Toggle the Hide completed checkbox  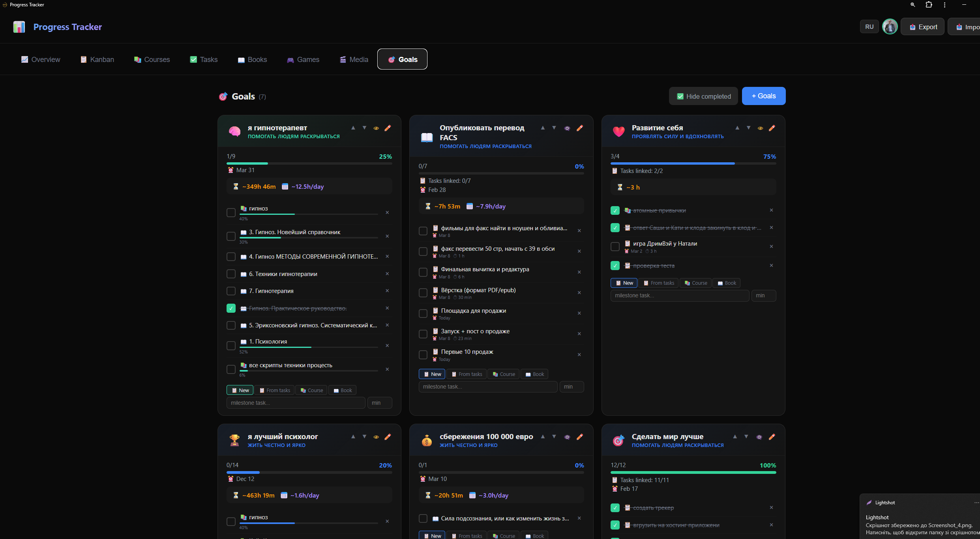[x=680, y=96]
